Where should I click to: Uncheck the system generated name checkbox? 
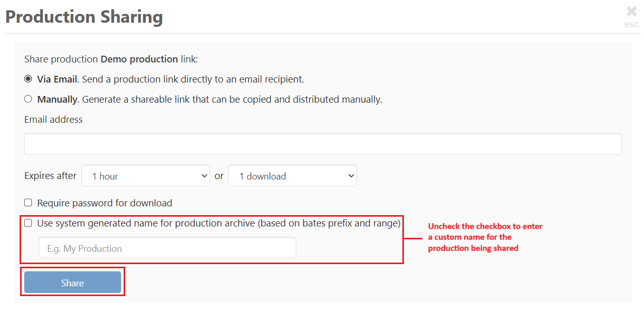coord(28,223)
